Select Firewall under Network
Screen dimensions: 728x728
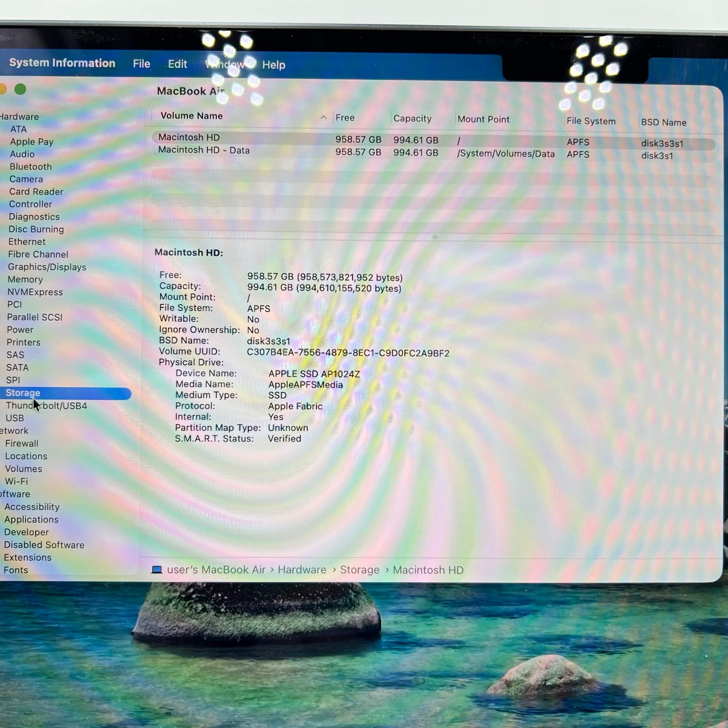pyautogui.click(x=22, y=443)
